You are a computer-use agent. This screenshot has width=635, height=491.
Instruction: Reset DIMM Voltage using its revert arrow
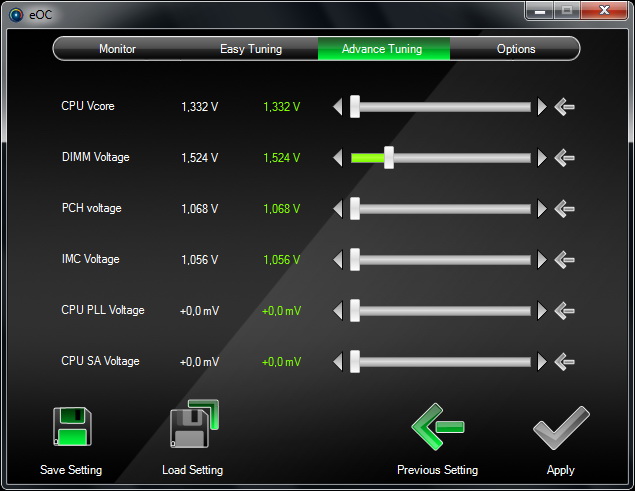[x=565, y=158]
